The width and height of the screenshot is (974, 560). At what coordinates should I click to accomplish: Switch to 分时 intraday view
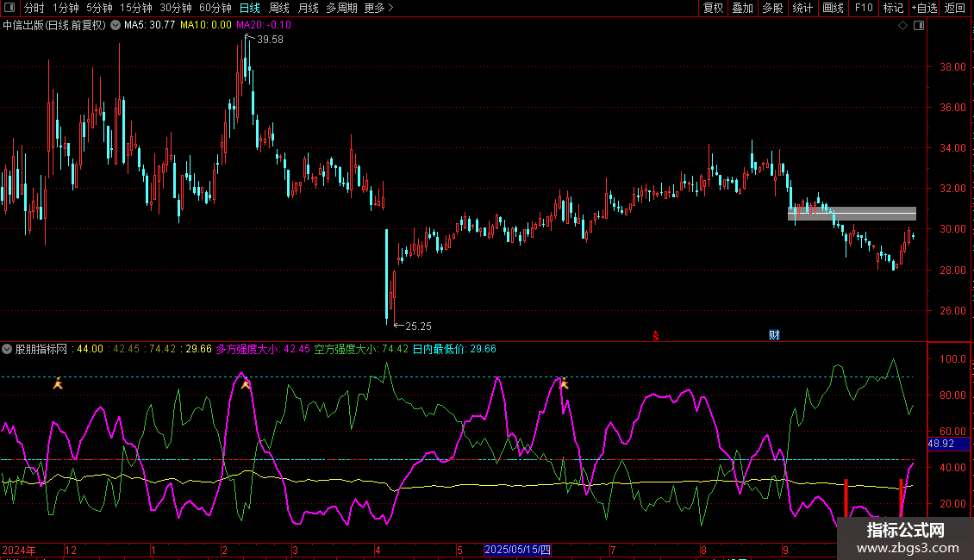click(x=34, y=8)
